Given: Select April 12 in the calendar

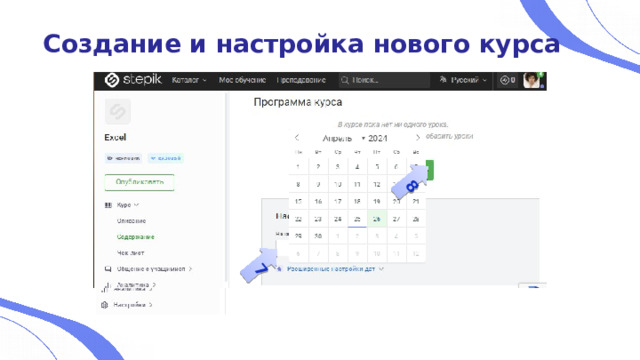Looking at the screenshot, I should click(x=377, y=184).
